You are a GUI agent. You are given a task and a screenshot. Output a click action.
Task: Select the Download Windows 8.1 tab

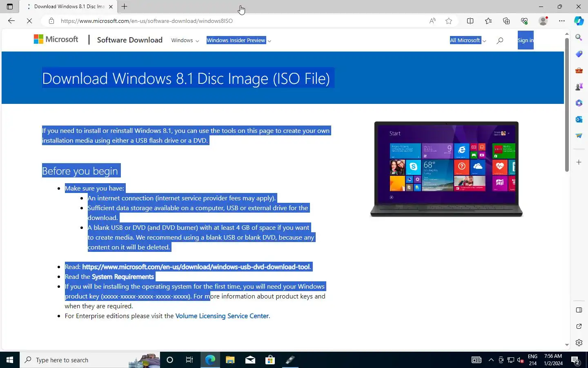point(69,7)
